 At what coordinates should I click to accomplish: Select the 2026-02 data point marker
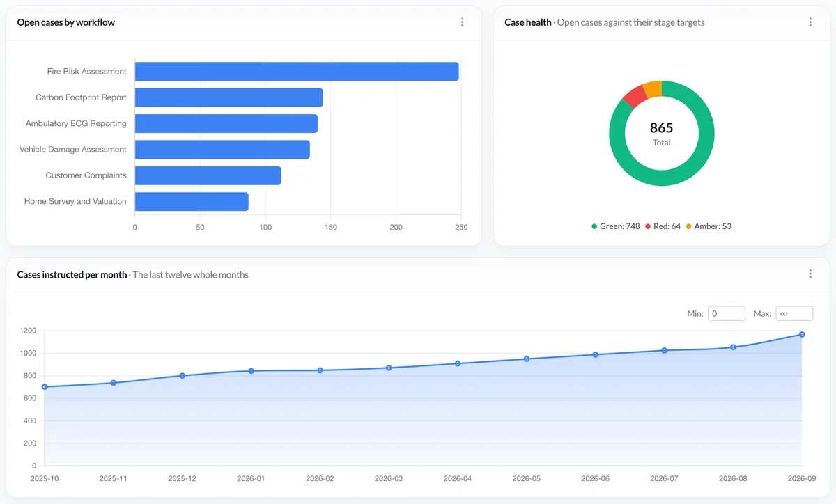point(320,370)
